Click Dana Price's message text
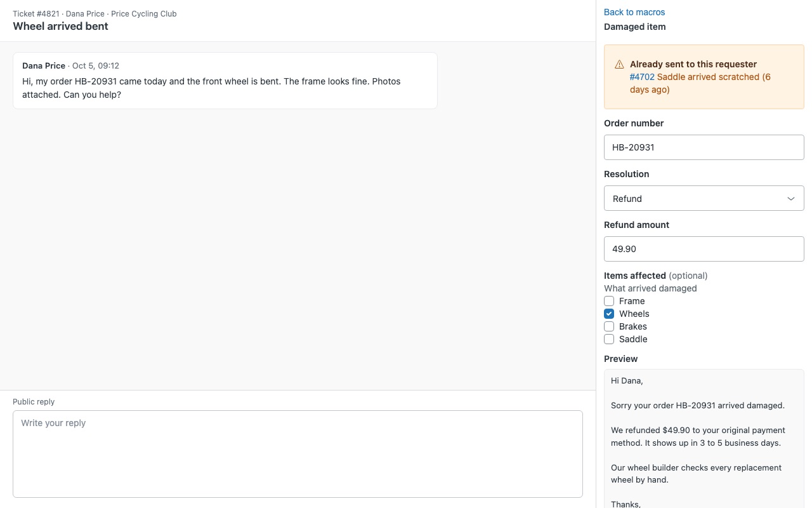The width and height of the screenshot is (812, 508). click(211, 88)
